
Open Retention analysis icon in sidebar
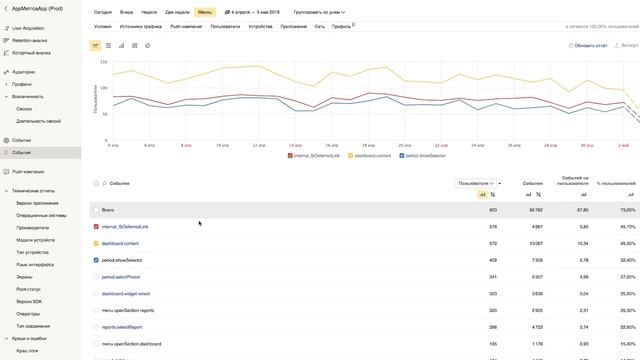pyautogui.click(x=6, y=40)
